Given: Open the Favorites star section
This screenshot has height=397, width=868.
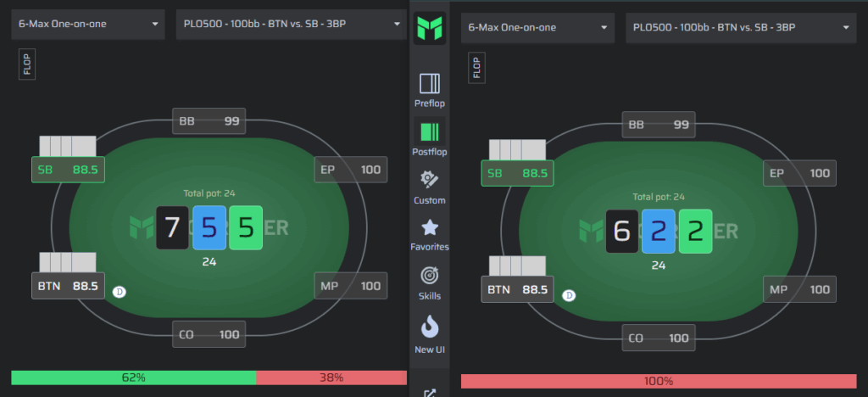Looking at the screenshot, I should point(430,234).
